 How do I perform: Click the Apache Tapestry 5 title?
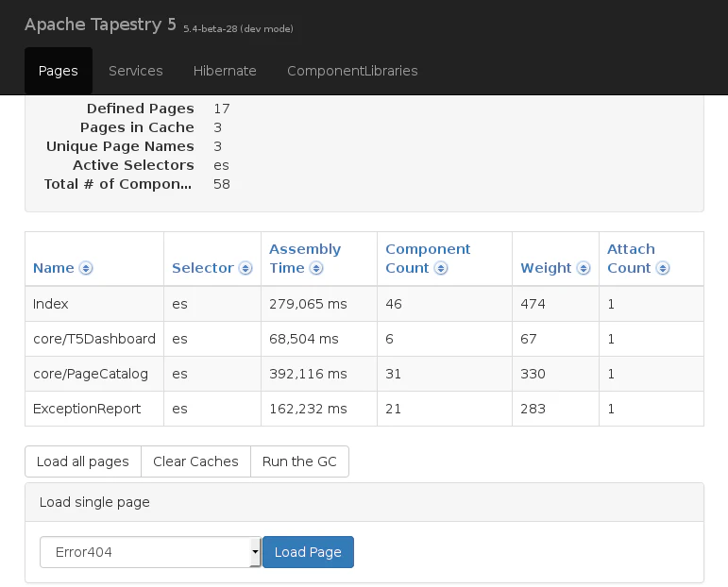100,25
